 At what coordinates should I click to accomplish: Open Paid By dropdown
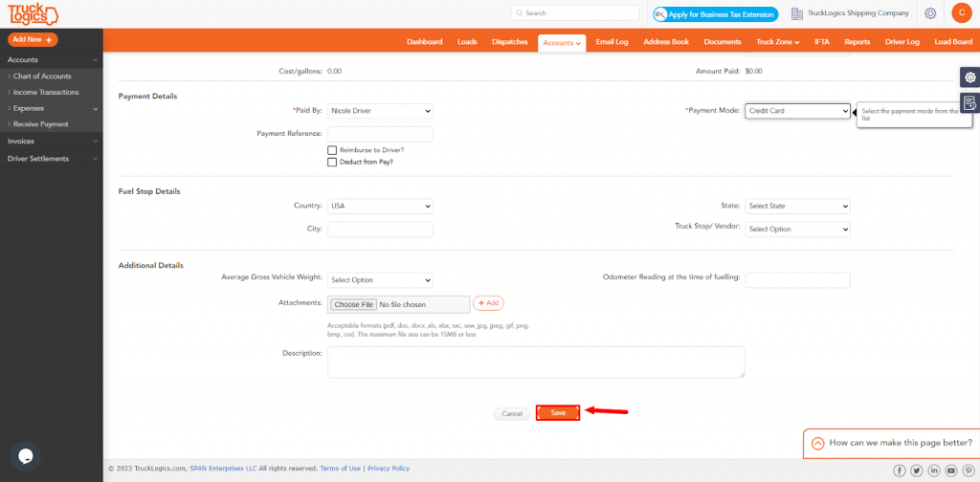click(x=380, y=111)
